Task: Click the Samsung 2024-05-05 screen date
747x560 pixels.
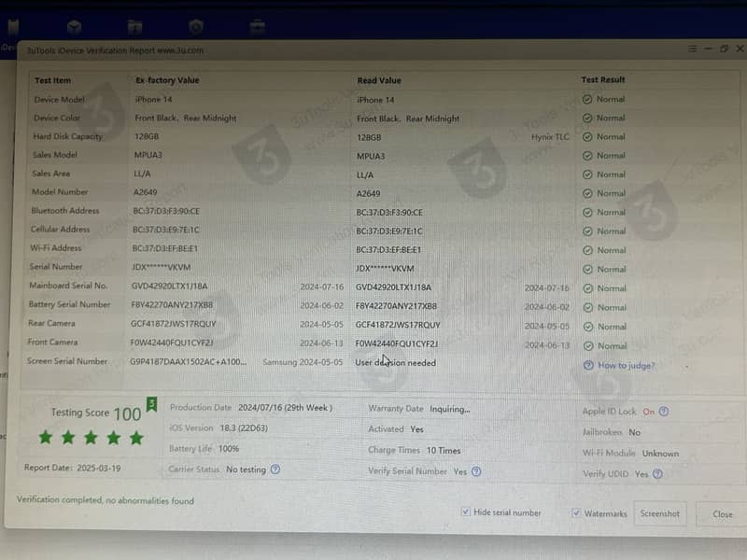Action: click(303, 362)
